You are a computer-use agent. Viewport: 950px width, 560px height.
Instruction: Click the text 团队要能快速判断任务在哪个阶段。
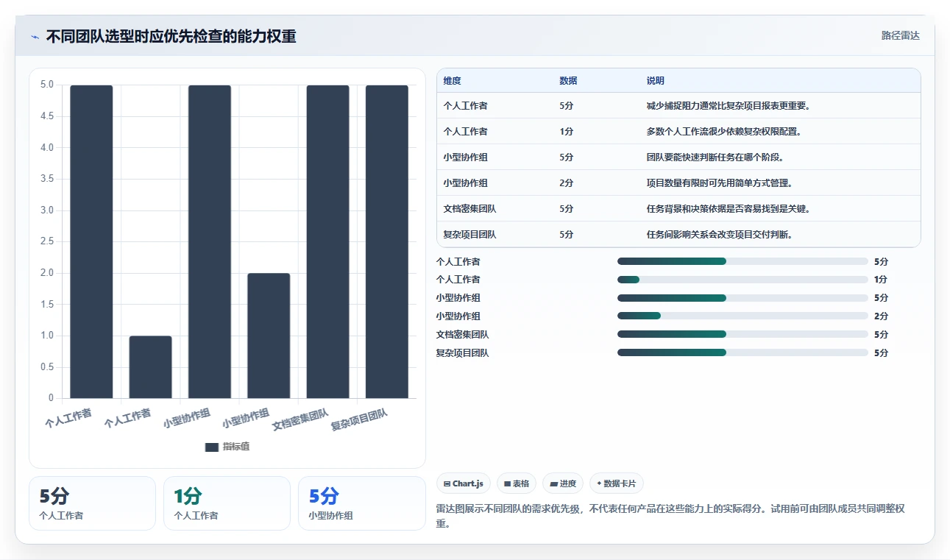tap(715, 157)
